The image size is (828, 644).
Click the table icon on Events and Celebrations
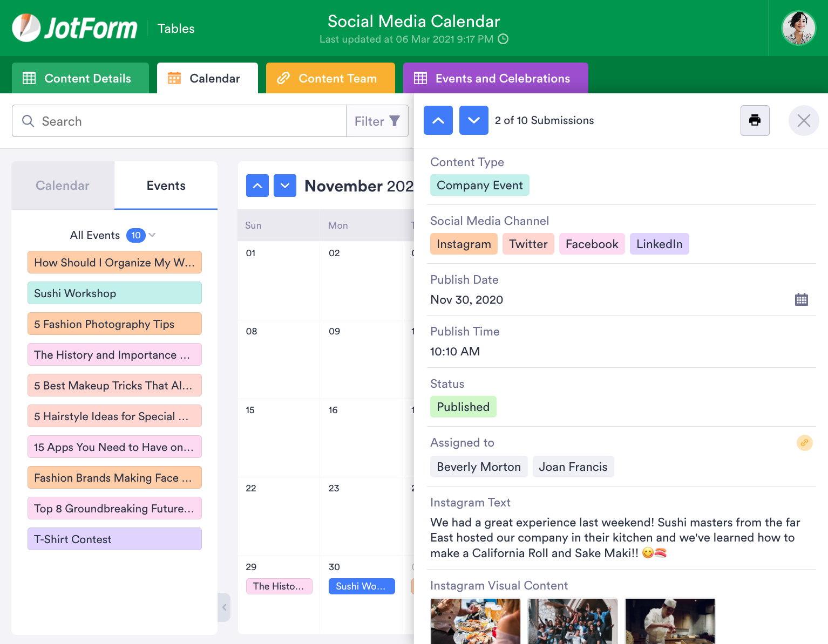click(x=421, y=78)
